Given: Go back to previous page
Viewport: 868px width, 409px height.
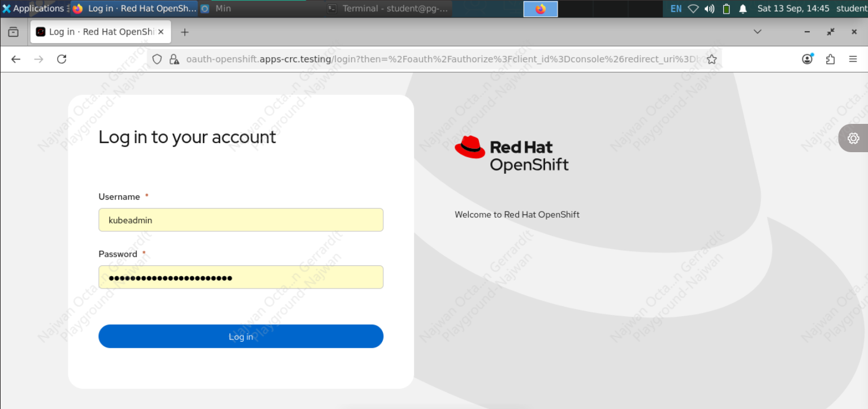Looking at the screenshot, I should pyautogui.click(x=16, y=59).
